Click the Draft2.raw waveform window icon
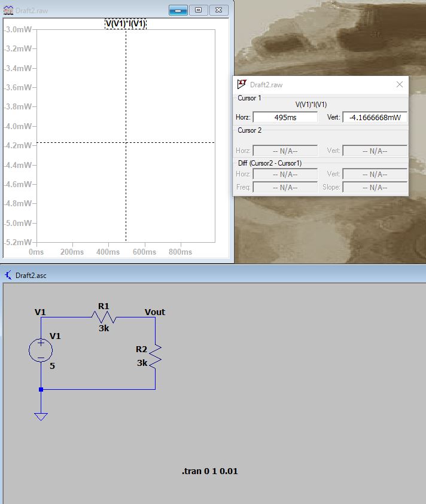 [8, 10]
